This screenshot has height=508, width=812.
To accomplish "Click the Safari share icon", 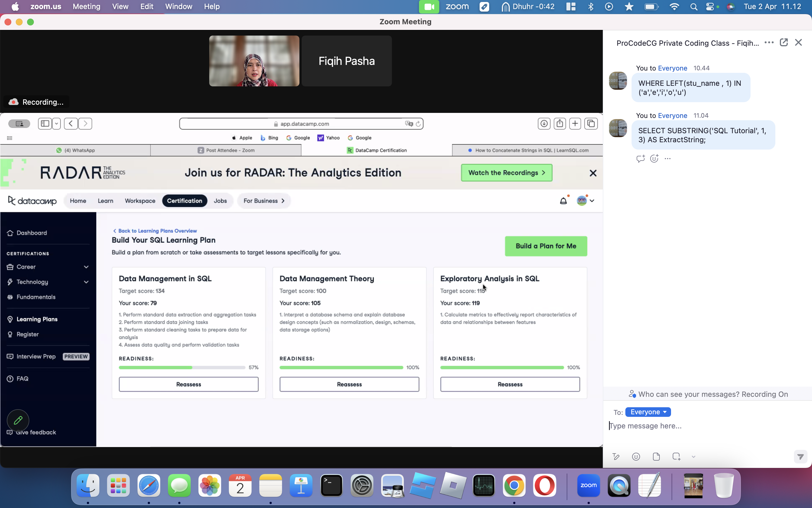I will tap(560, 124).
